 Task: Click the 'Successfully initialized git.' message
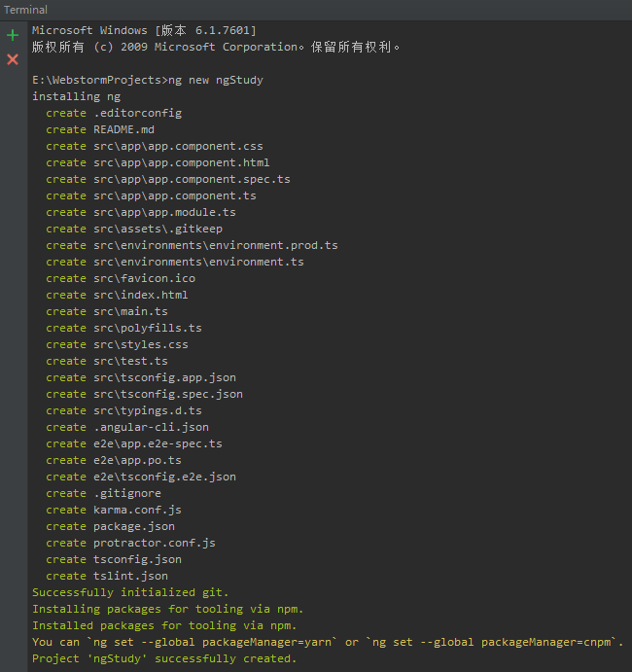[x=131, y=592]
